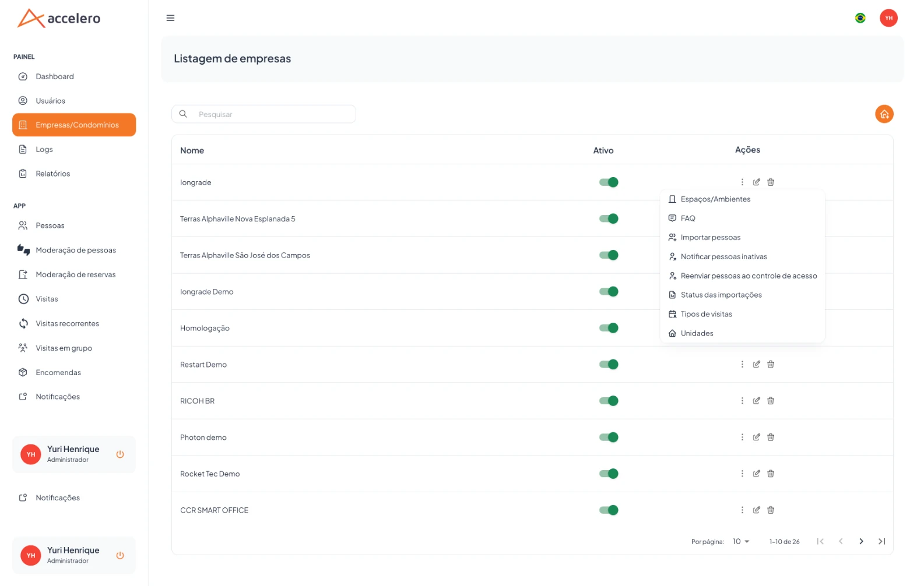
Task: Open more options for Iongrade row
Action: pyautogui.click(x=742, y=182)
